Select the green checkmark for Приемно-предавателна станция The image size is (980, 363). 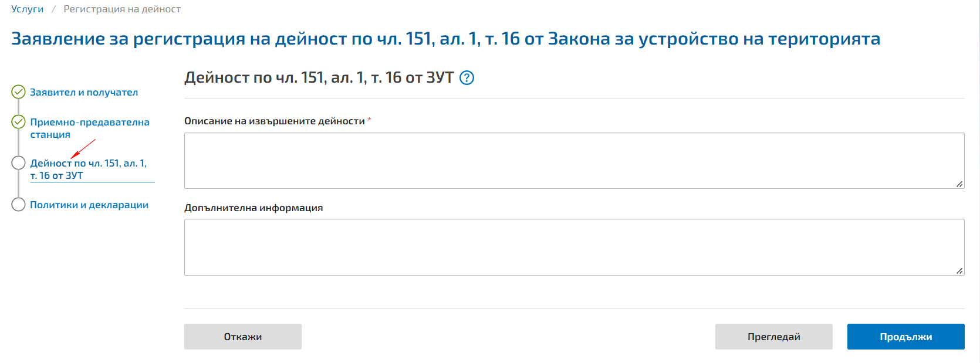point(19,121)
